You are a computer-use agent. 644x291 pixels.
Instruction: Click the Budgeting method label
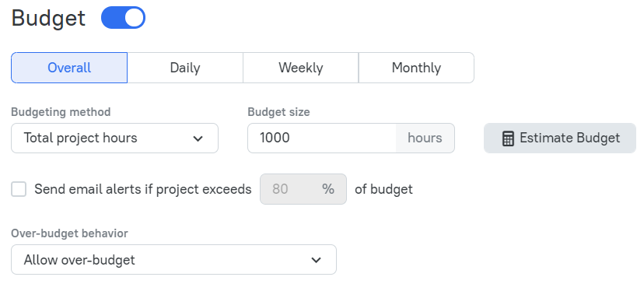pos(61,112)
